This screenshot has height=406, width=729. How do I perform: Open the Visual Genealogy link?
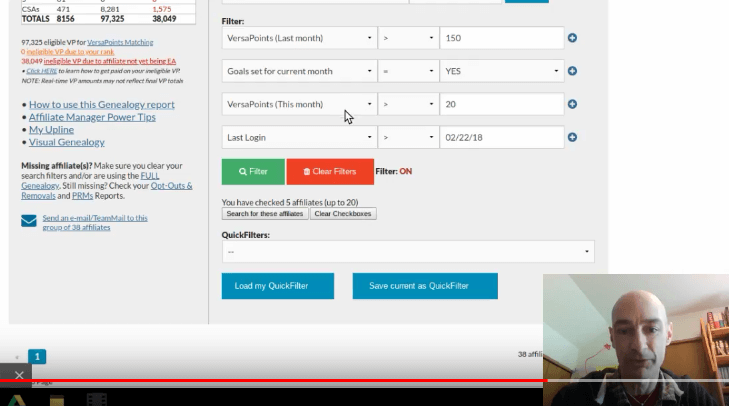67,142
